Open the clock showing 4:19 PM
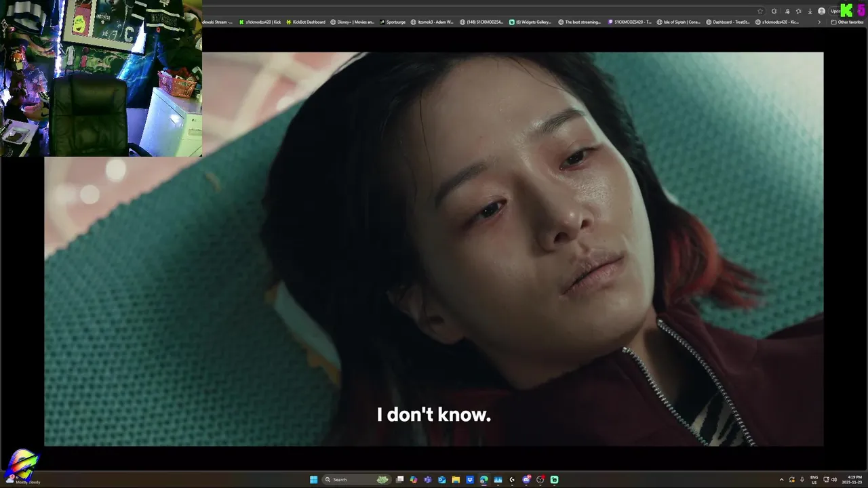The width and height of the screenshot is (868, 488). (x=852, y=480)
